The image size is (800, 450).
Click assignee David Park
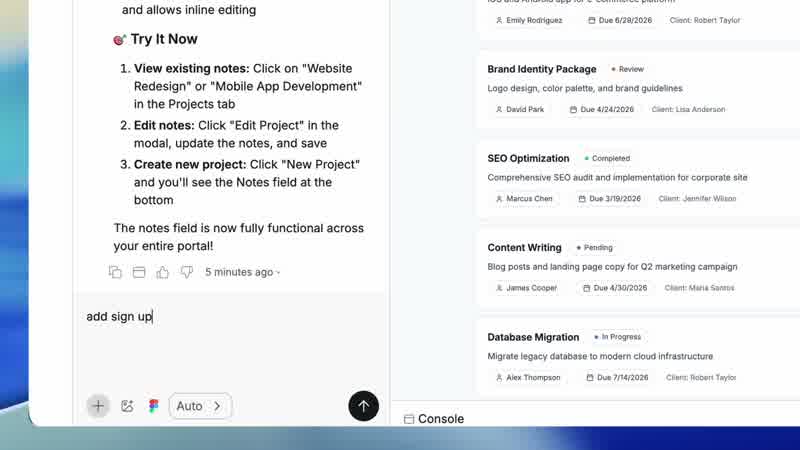[x=519, y=109]
